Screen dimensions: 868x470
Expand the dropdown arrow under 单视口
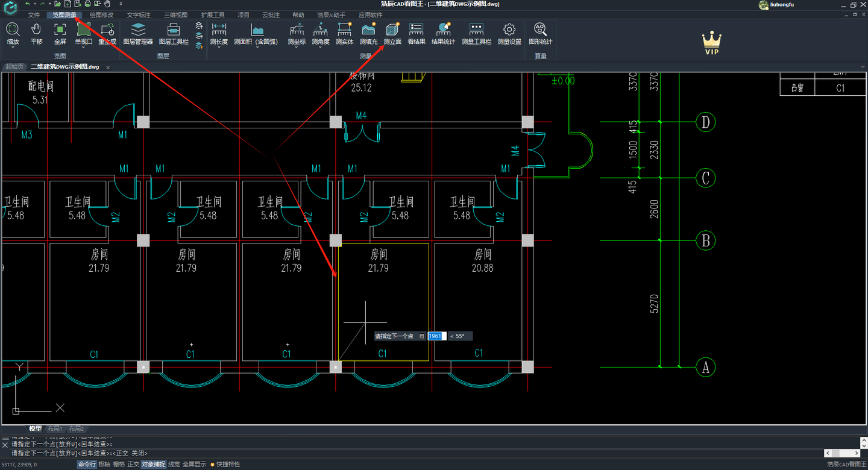click(x=83, y=47)
